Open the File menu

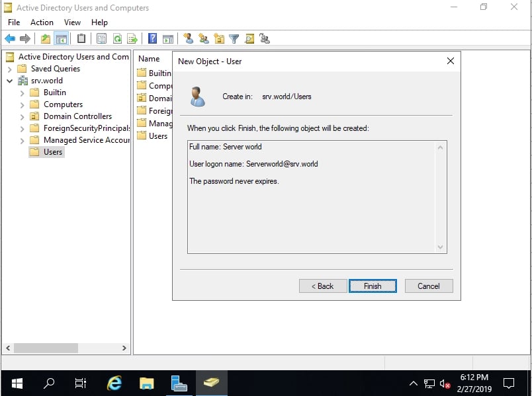pos(14,22)
